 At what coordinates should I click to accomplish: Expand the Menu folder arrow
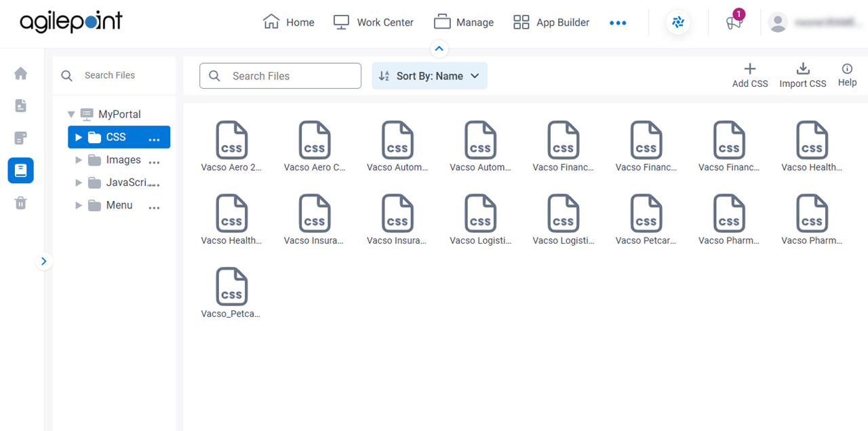coord(79,206)
